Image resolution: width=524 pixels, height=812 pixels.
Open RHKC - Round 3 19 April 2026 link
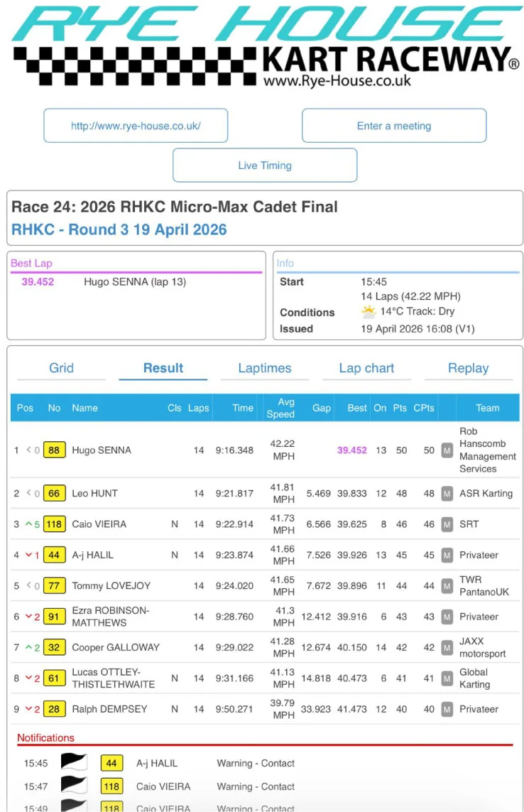pyautogui.click(x=119, y=229)
